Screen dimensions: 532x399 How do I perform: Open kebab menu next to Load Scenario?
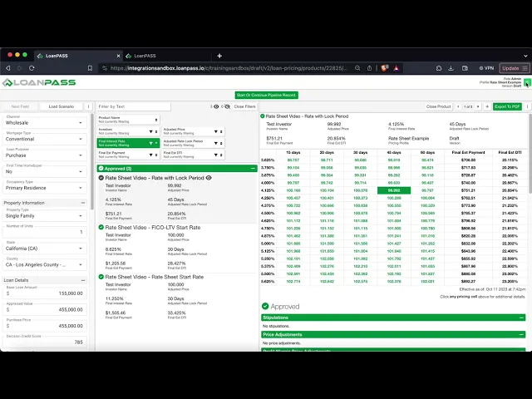[89, 106]
